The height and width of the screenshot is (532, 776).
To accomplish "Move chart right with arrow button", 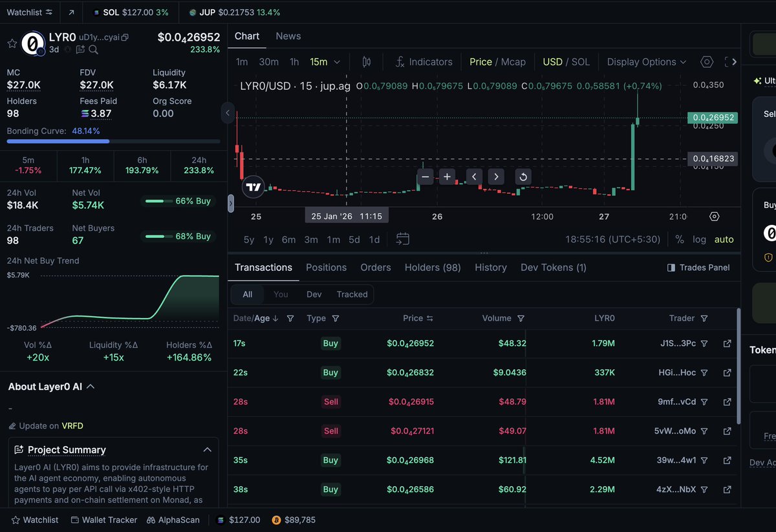I will pyautogui.click(x=496, y=176).
